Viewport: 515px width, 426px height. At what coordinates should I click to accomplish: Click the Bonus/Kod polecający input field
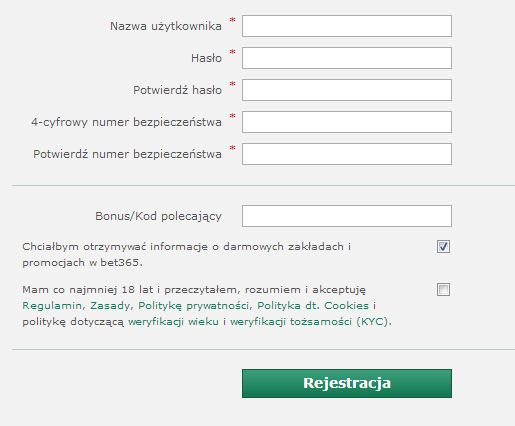pos(347,216)
